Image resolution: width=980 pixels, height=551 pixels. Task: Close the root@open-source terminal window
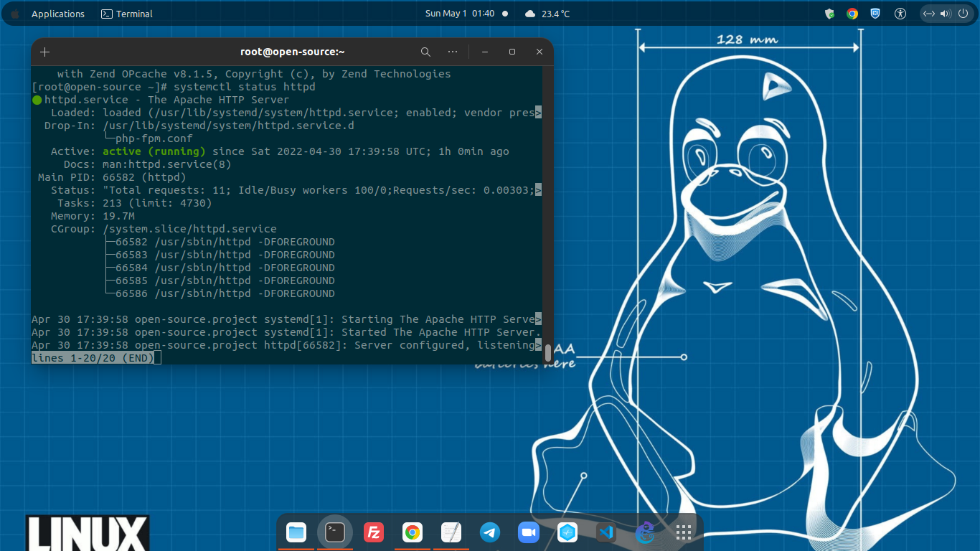coord(540,52)
